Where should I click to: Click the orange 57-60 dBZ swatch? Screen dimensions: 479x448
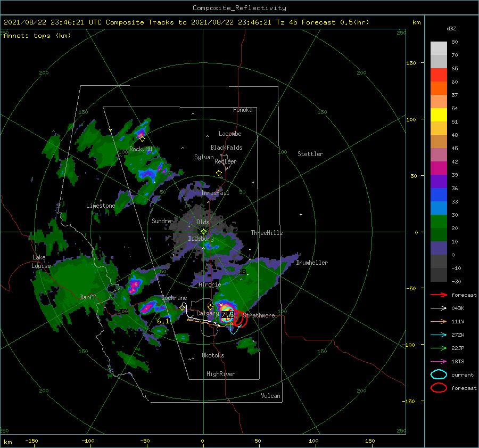[439, 88]
